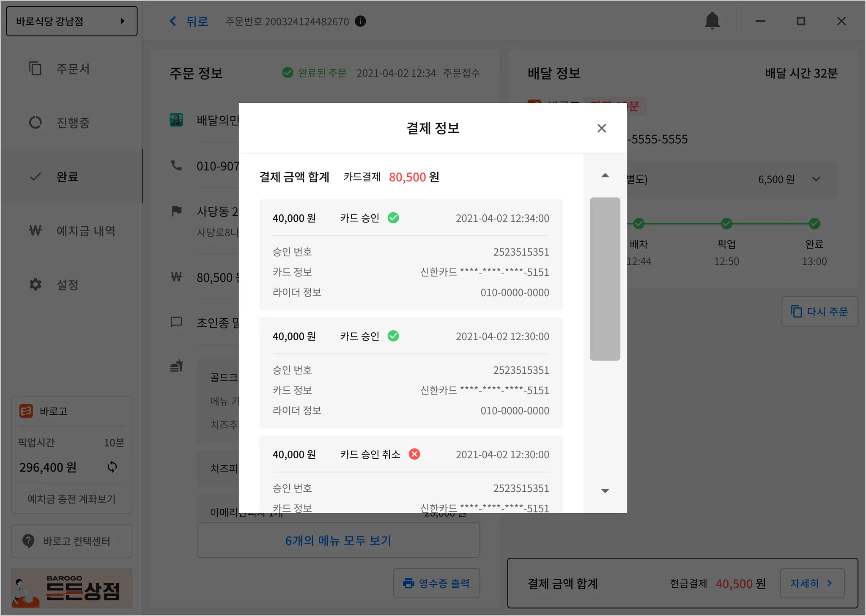The width and height of the screenshot is (866, 616).
Task: Click the 주문서 documents icon
Action: tap(36, 68)
